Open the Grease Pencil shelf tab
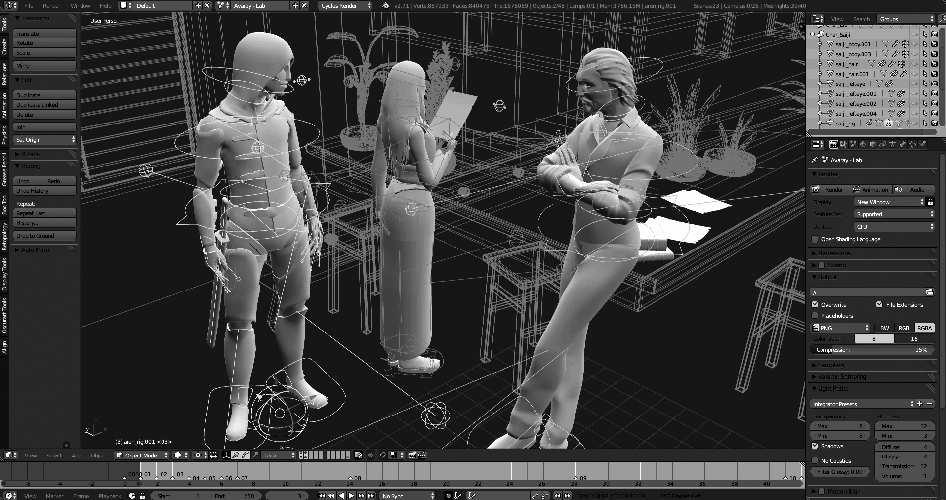 point(4,169)
